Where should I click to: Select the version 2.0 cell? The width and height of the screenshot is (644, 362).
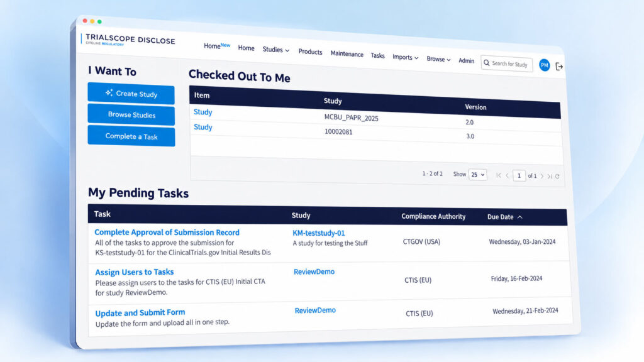tap(469, 123)
